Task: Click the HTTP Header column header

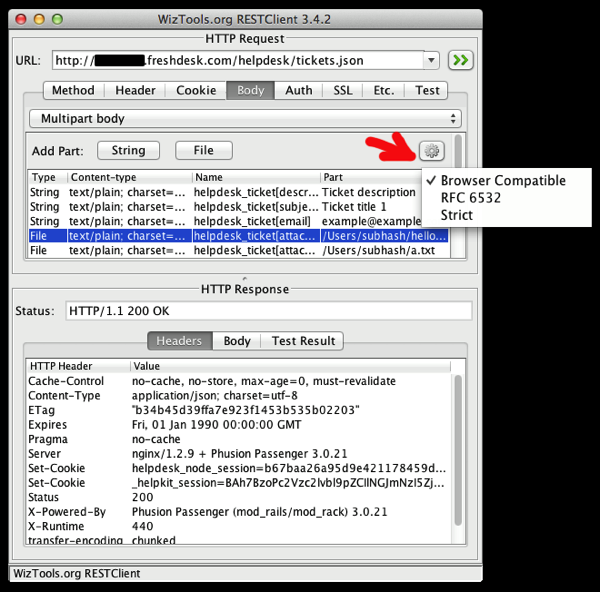Action: coord(78,366)
